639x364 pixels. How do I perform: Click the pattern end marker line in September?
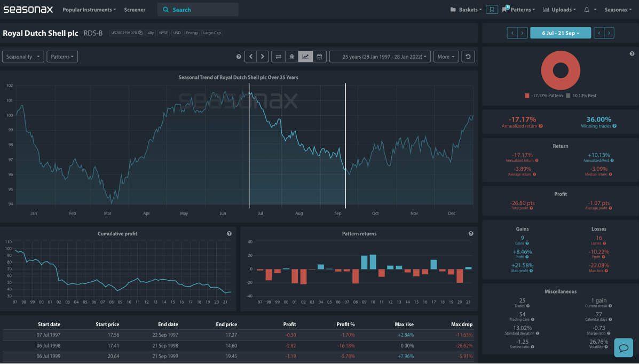(345, 146)
